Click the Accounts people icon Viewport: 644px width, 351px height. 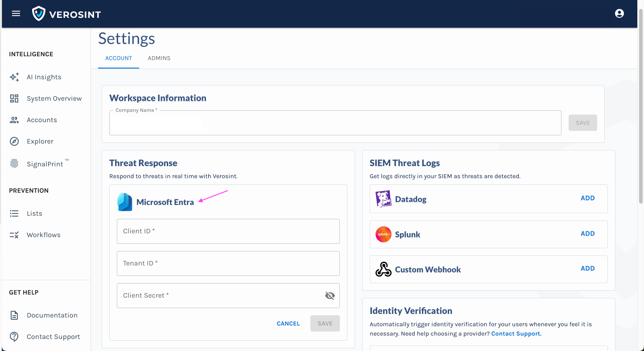14,120
